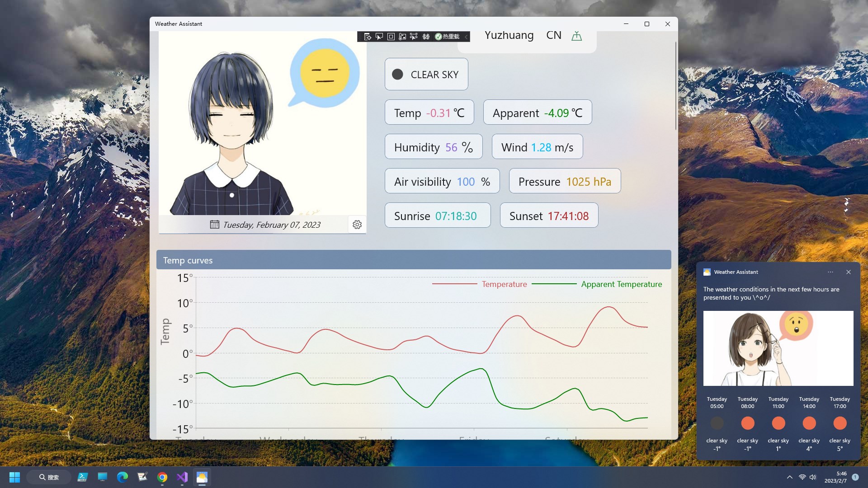This screenshot has width=868, height=488.
Task: Toggle XAML binding failures indicator icon
Action: coord(426,37)
